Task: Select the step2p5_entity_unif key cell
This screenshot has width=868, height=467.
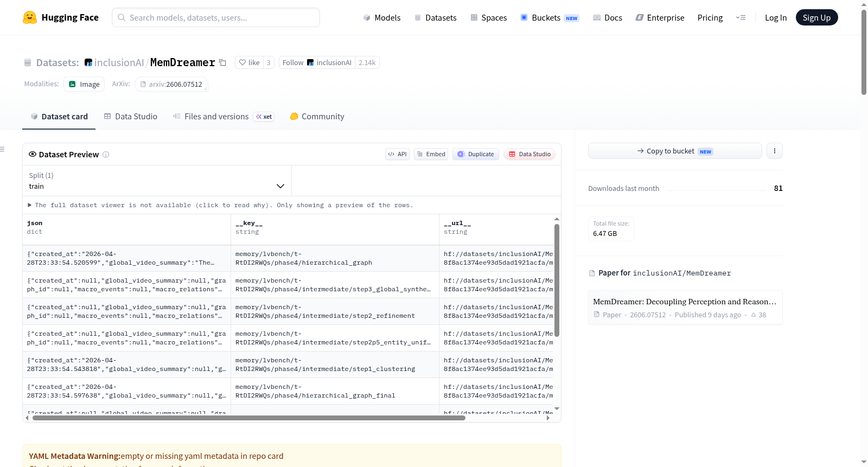Action: [335, 338]
